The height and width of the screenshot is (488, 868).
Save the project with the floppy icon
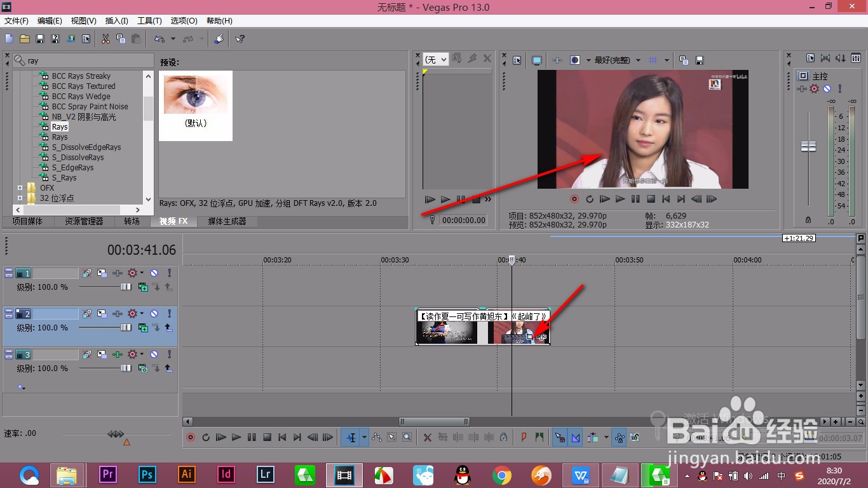[x=40, y=39]
